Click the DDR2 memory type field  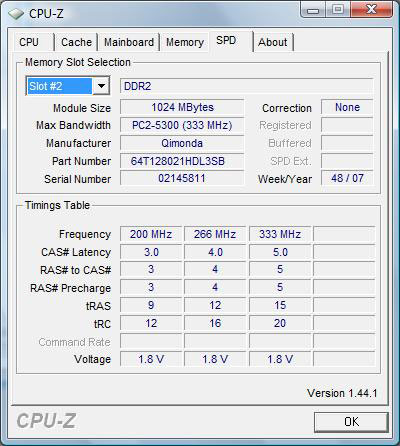coord(246,86)
